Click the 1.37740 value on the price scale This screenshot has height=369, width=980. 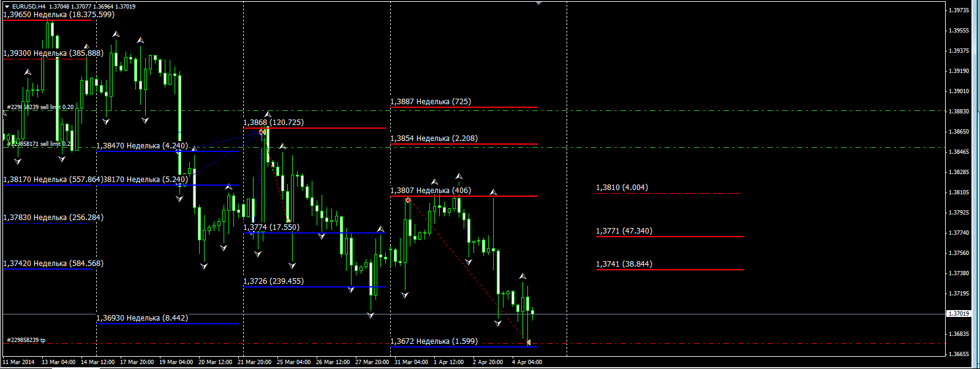(959, 233)
